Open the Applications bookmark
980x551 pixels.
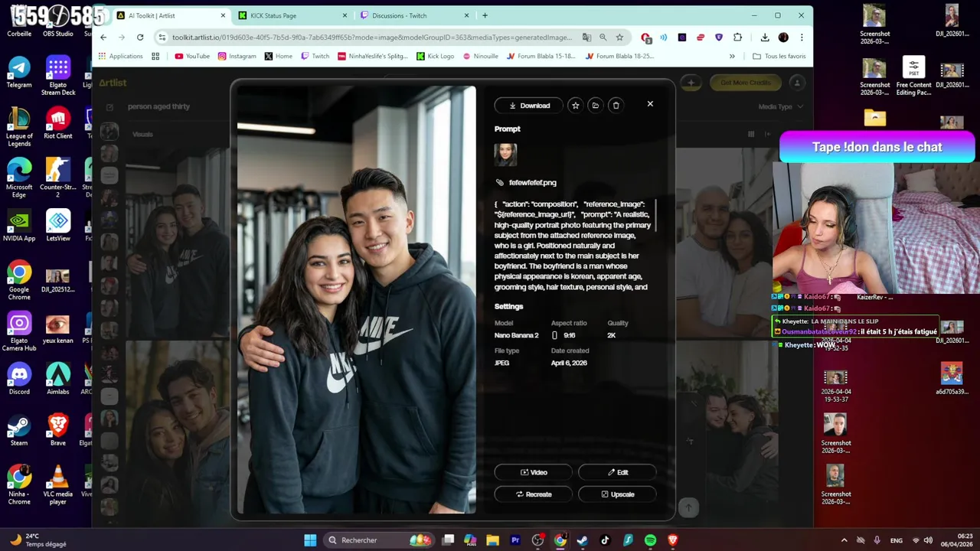click(119, 56)
